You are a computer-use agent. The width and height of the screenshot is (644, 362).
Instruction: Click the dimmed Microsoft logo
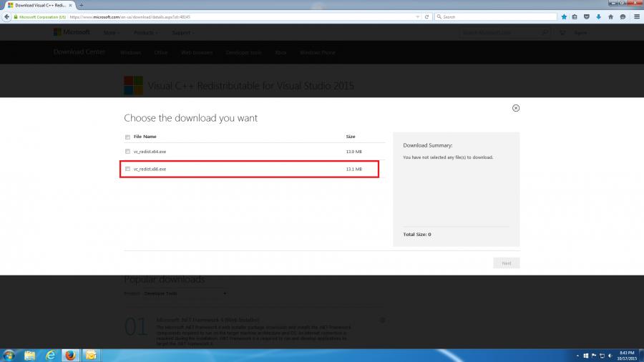tap(72, 32)
